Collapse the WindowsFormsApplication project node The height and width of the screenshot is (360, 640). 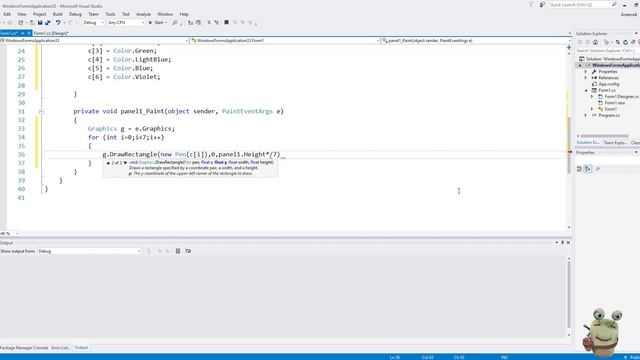tap(580, 65)
